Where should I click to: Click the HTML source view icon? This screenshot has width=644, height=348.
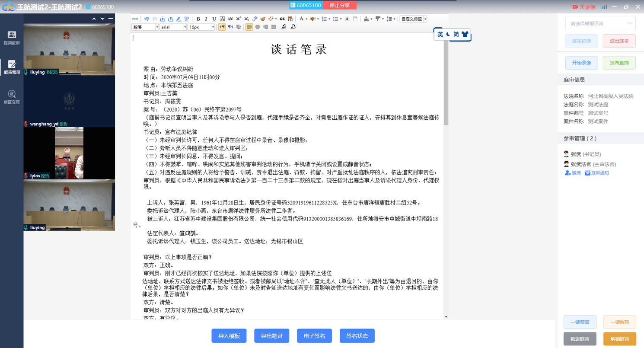coord(135,19)
